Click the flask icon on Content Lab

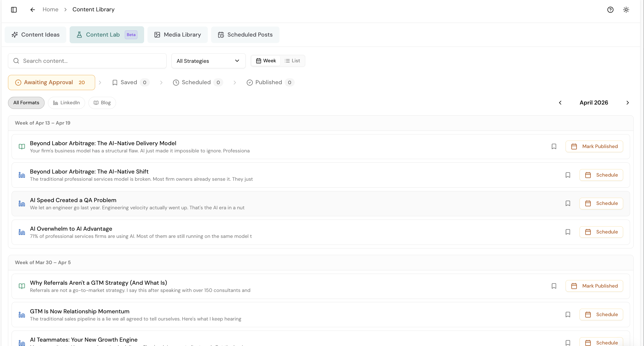tap(79, 34)
